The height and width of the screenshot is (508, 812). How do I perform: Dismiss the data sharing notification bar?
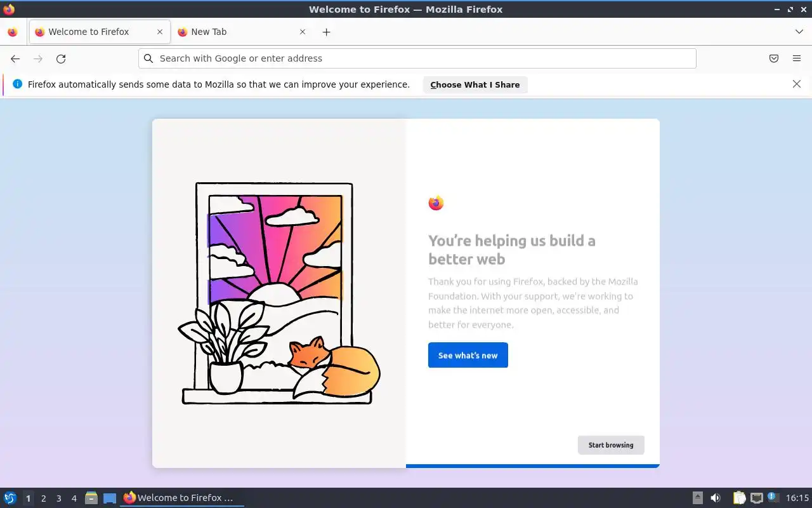[797, 84]
